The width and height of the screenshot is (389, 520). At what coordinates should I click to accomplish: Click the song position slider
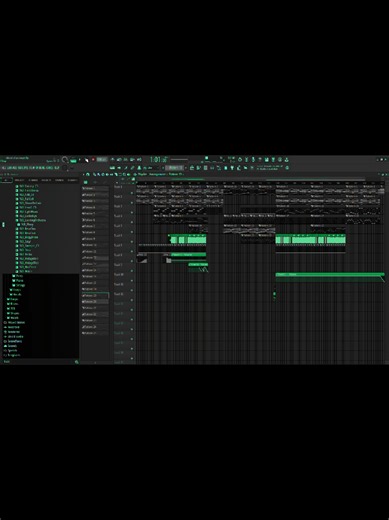[179, 160]
